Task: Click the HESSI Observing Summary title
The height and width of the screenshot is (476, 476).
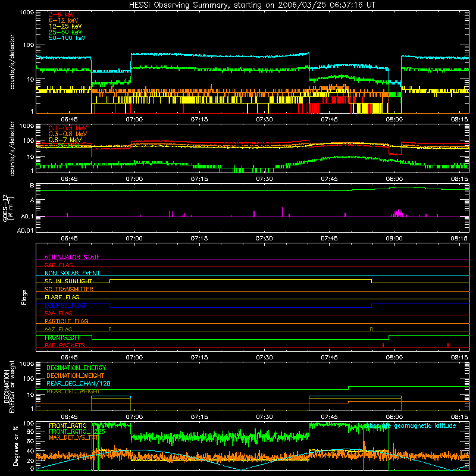Action: (252, 5)
